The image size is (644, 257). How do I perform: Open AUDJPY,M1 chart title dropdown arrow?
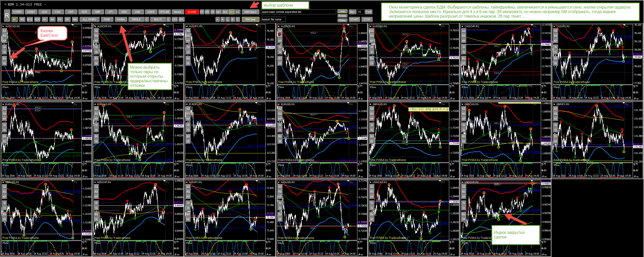187,26
